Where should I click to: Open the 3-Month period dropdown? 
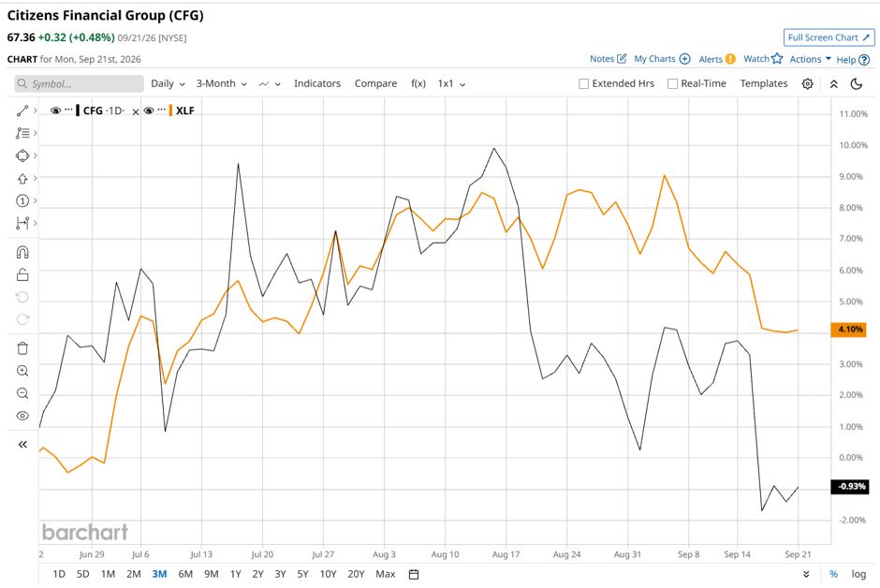tap(222, 83)
